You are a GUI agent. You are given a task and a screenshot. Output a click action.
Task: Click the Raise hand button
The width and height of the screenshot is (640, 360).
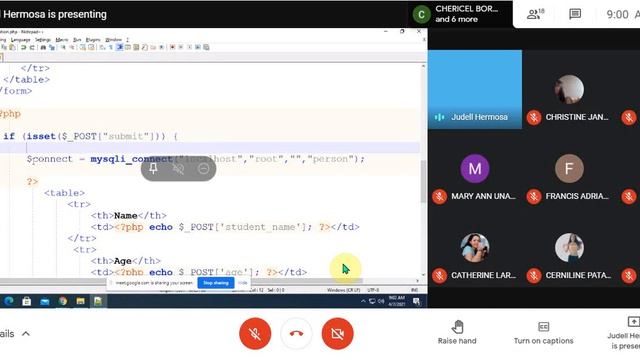457,333
